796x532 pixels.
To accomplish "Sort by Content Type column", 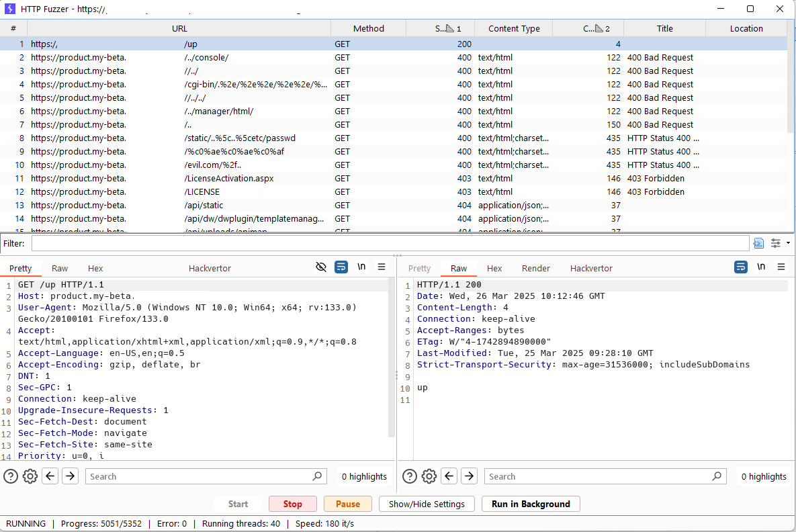I will click(x=514, y=28).
